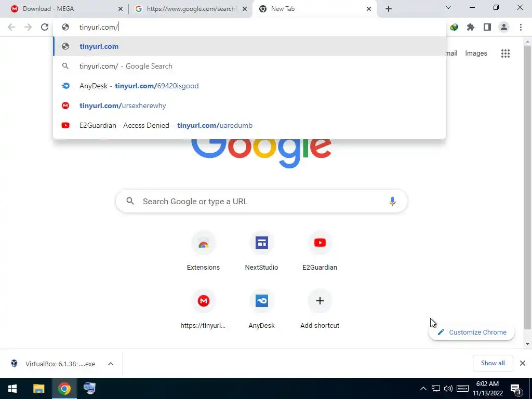Click Customize Chrome button
The width and height of the screenshot is (532, 399).
point(472,332)
